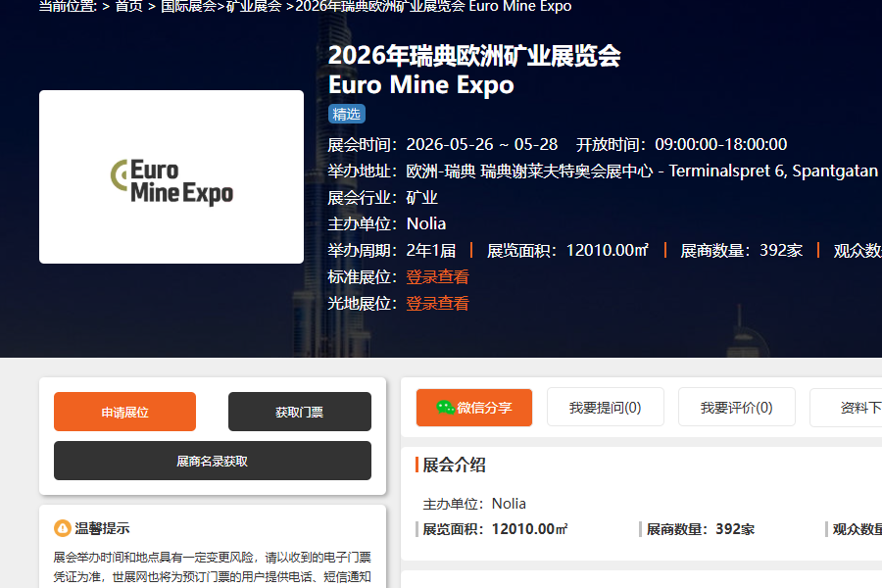Click the venue address starting with 欧洲-瑞典
This screenshot has width=882, height=588.
pos(642,171)
